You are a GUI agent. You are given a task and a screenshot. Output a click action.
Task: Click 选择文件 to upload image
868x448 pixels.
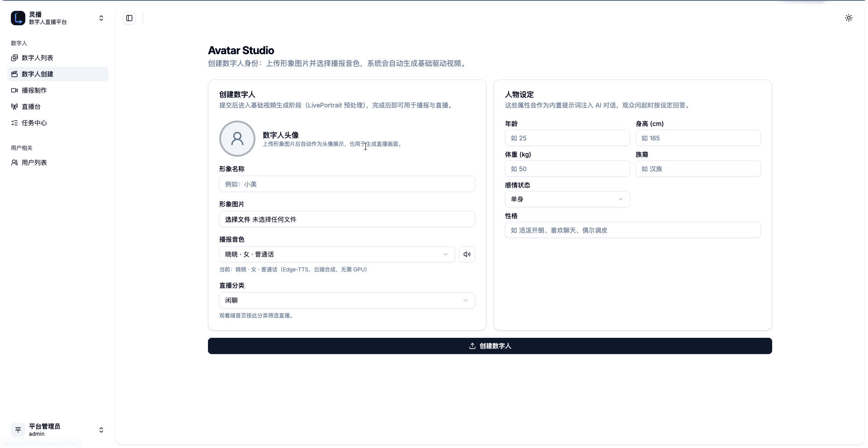(x=238, y=219)
